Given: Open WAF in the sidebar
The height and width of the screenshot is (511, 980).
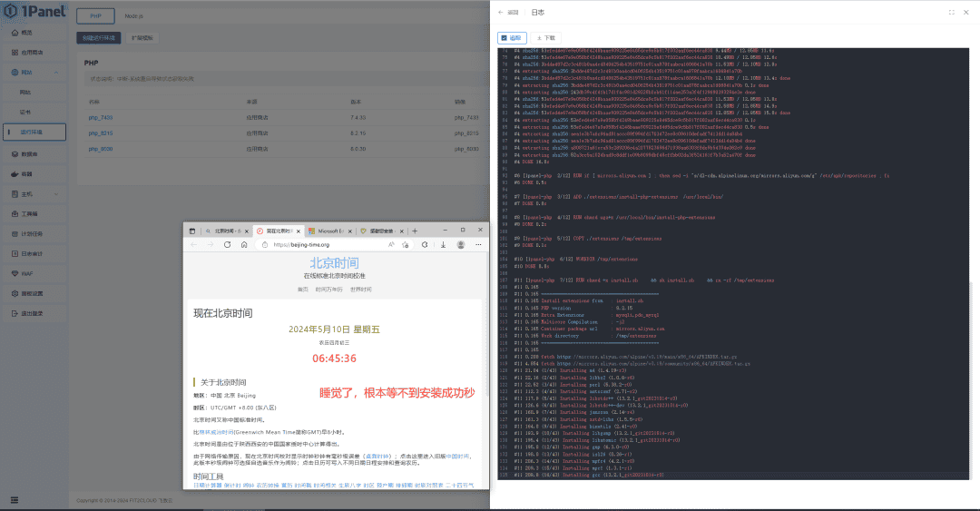Looking at the screenshot, I should pyautogui.click(x=26, y=273).
